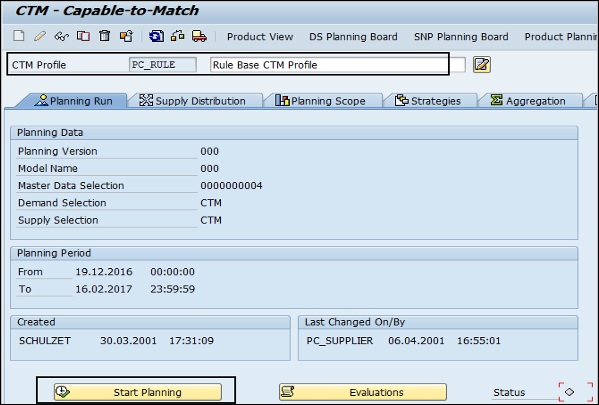Viewport: 599px width, 405px height.
Task: Click created time 17:31:09
Action: coord(191,340)
